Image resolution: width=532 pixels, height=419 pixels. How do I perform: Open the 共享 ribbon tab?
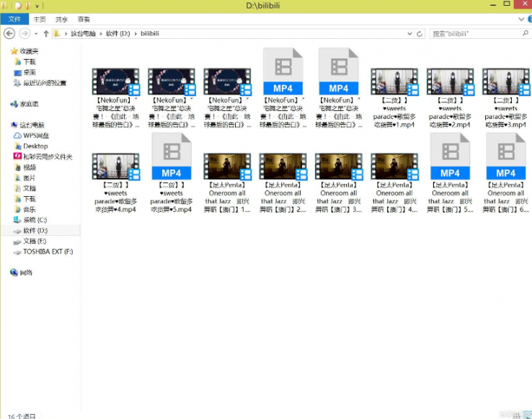coord(61,19)
